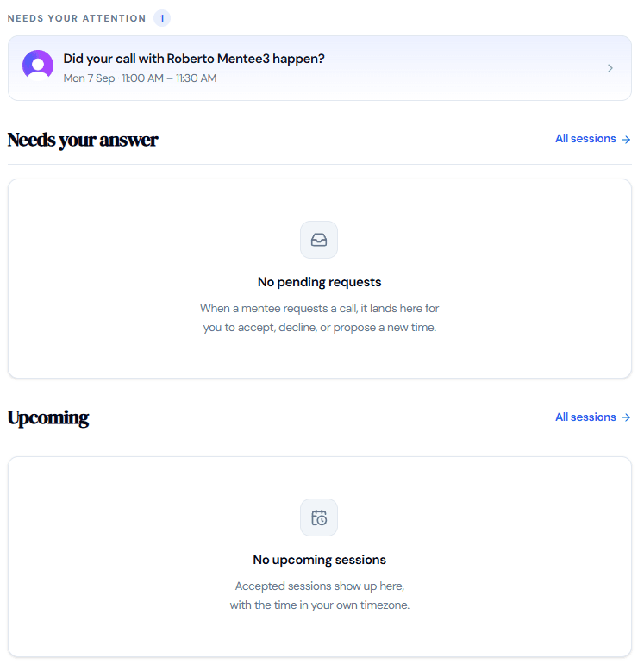The width and height of the screenshot is (644, 671).
Task: Click the Mon 7 Sep 11:00 AM time text
Action: click(141, 78)
